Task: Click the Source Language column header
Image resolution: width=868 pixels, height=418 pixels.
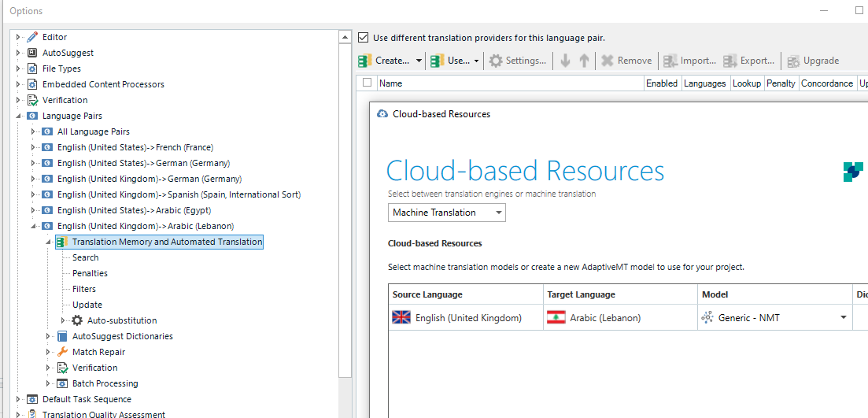Action: [466, 294]
